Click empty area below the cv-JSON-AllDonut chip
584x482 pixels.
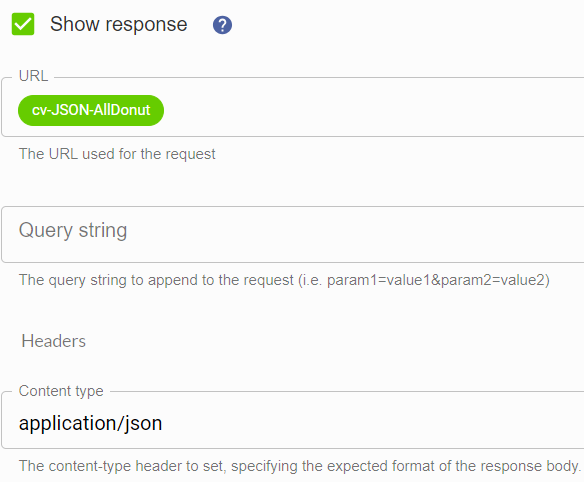pyautogui.click(x=91, y=131)
